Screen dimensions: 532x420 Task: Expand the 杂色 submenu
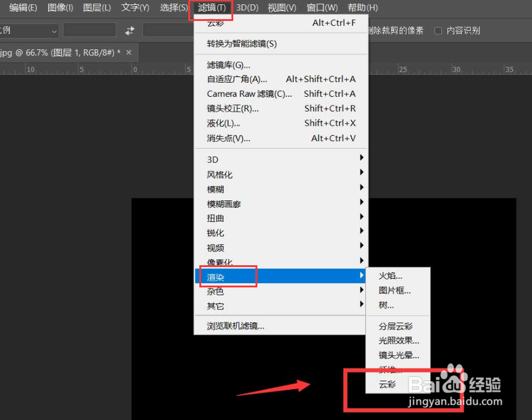click(x=281, y=291)
